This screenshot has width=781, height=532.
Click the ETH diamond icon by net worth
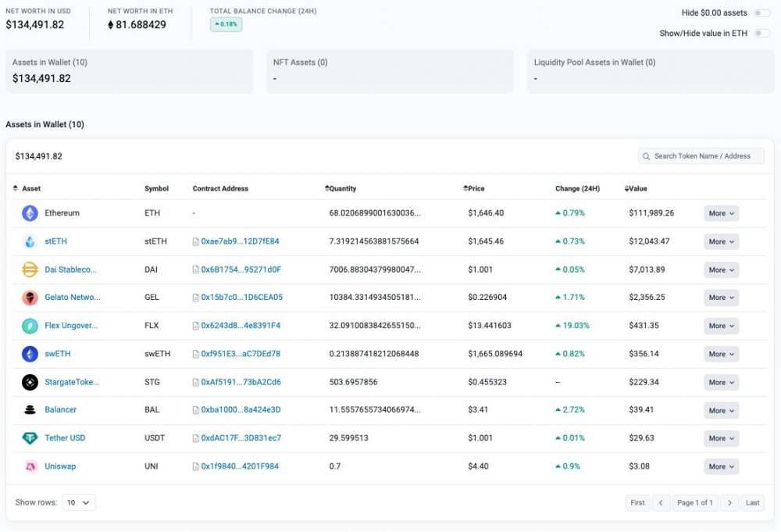click(x=111, y=24)
